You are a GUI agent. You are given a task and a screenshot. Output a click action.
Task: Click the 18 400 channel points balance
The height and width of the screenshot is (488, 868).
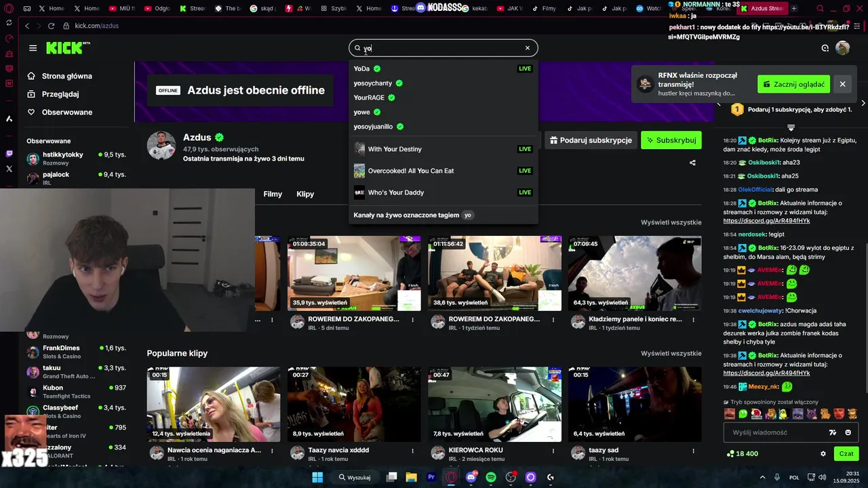point(743,454)
